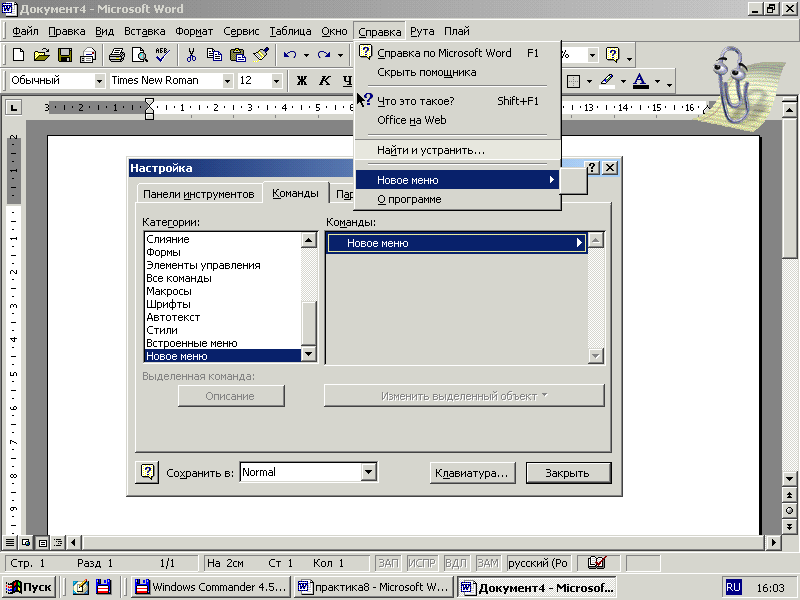Open the Вставка menu
The height and width of the screenshot is (600, 800).
144,31
